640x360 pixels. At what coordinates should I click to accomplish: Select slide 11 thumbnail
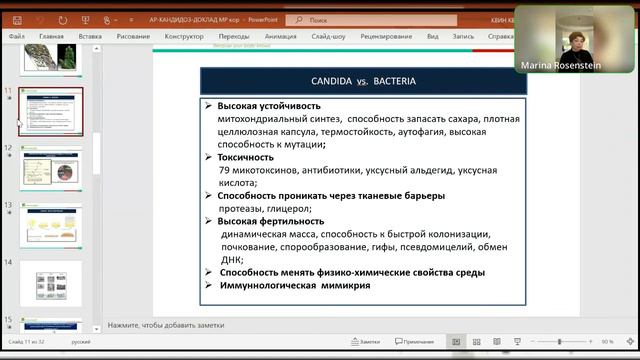pos(51,111)
